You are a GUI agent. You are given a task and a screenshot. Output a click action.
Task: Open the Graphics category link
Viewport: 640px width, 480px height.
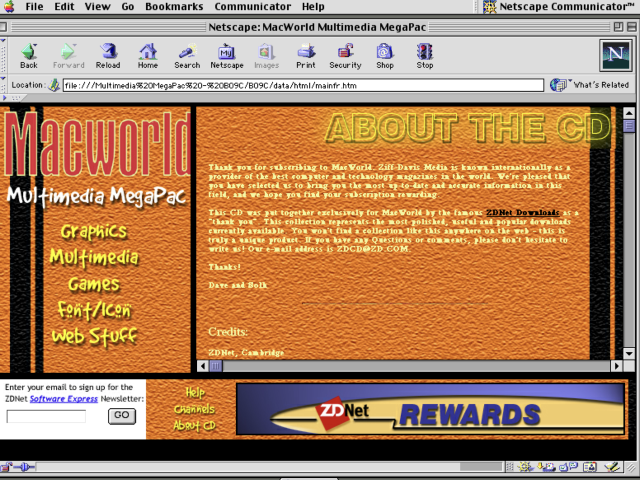pos(94,231)
